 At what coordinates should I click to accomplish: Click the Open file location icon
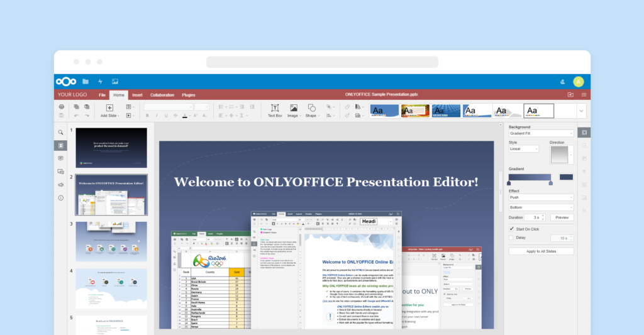click(570, 95)
